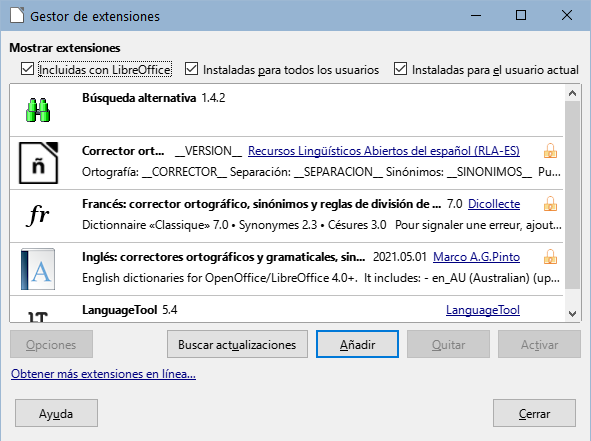Select Búsqueda alternativa 1.4.2 entry
This screenshot has height=441, width=591.
coord(286,110)
